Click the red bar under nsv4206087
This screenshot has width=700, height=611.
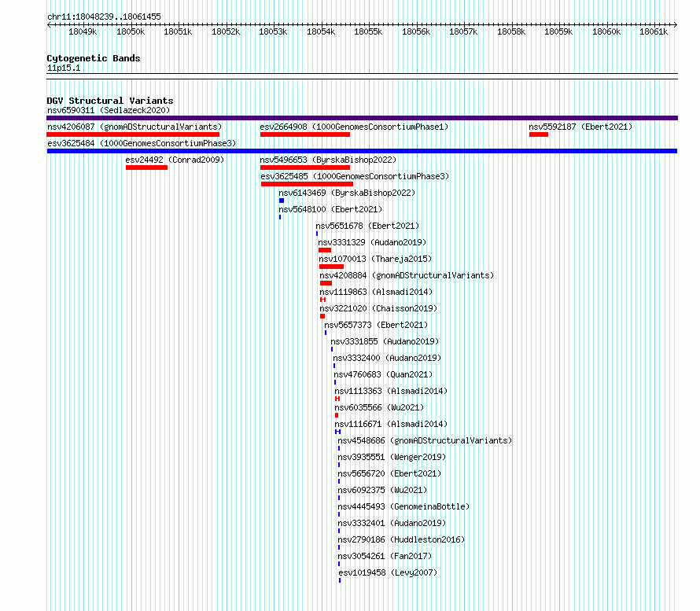[x=133, y=134]
